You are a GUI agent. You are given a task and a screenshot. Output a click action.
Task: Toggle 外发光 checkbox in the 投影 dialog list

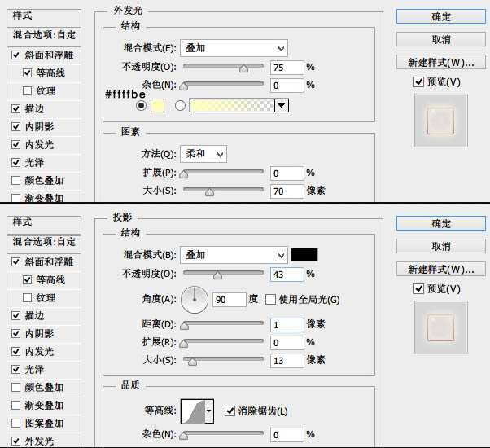[x=15, y=441]
